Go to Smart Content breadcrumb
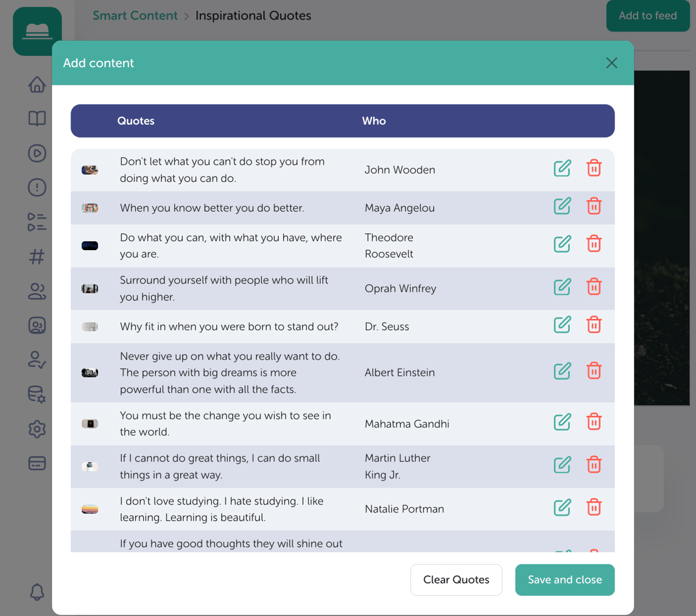 tap(135, 16)
